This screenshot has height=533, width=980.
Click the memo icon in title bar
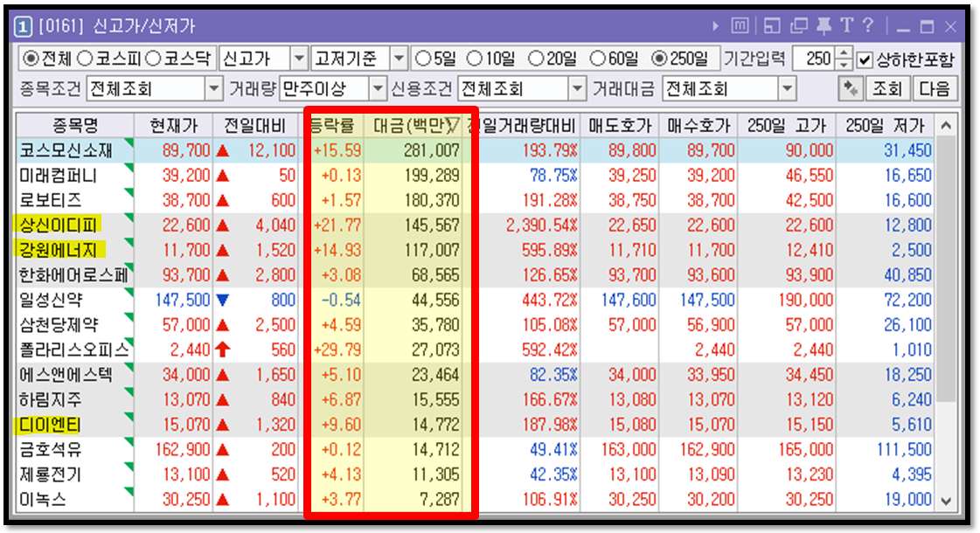(x=740, y=26)
